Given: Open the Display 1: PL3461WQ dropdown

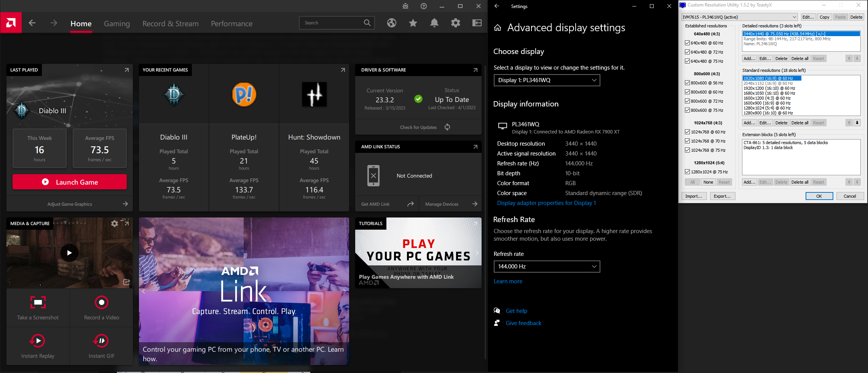Looking at the screenshot, I should coord(547,80).
